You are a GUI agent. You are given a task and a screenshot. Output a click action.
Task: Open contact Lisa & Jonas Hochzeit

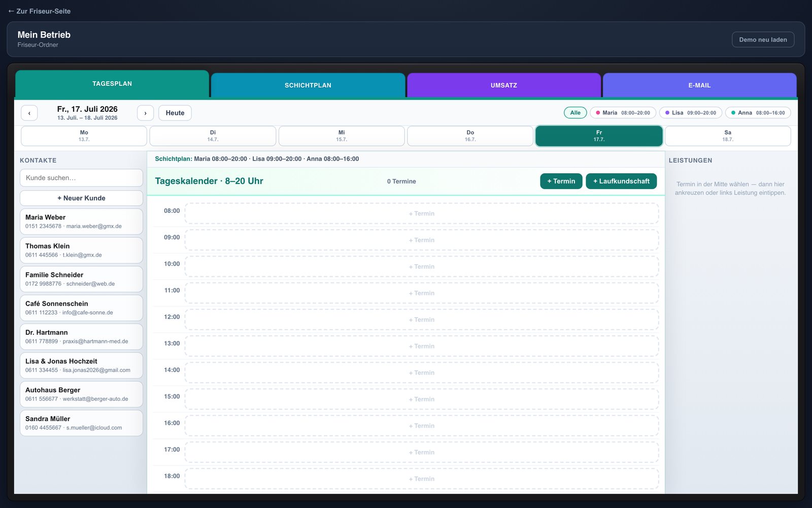coord(81,365)
